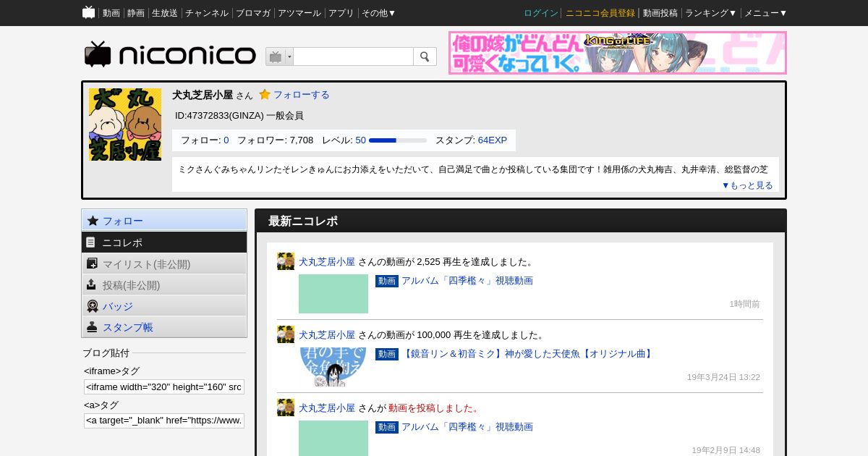The width and height of the screenshot is (868, 456).
Task: Click フォローする link
Action: (x=301, y=95)
